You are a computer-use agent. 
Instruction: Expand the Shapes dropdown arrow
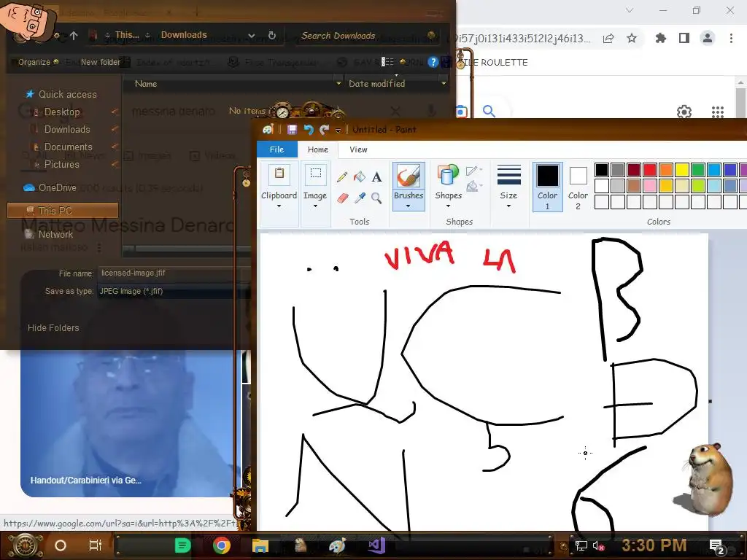coord(448,206)
